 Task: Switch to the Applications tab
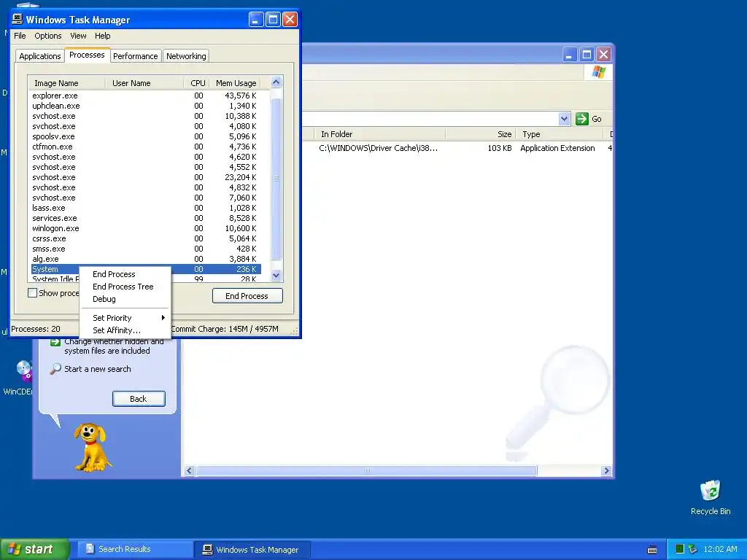(40, 56)
